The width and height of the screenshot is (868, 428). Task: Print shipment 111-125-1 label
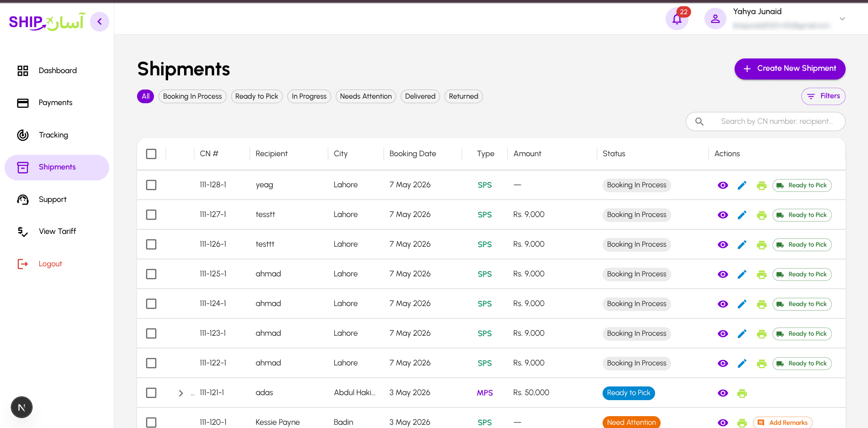[x=762, y=275]
